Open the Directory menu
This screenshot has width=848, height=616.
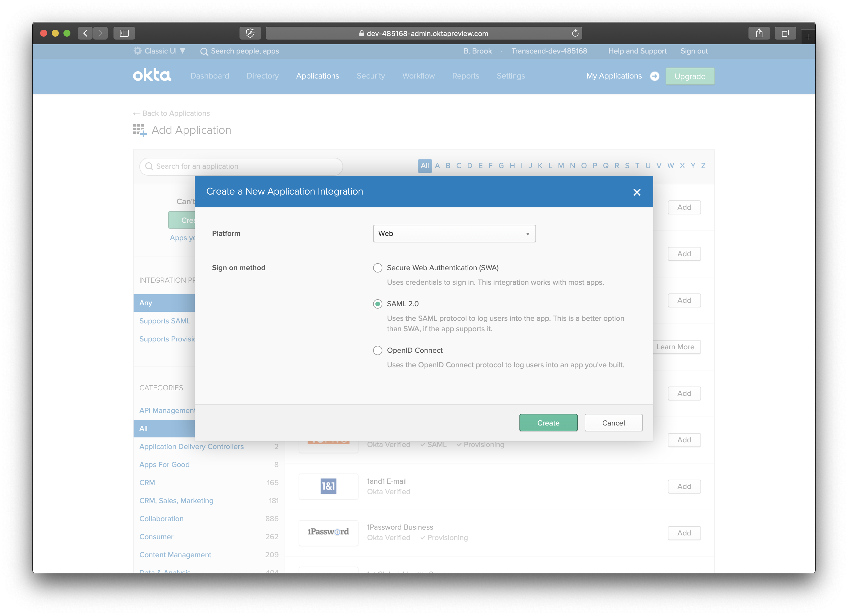click(262, 76)
